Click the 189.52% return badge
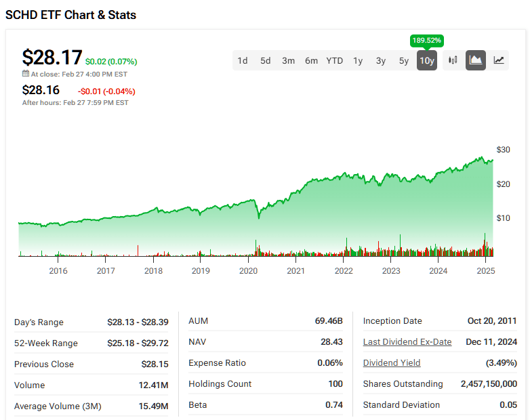This screenshot has width=530, height=420. tap(426, 41)
